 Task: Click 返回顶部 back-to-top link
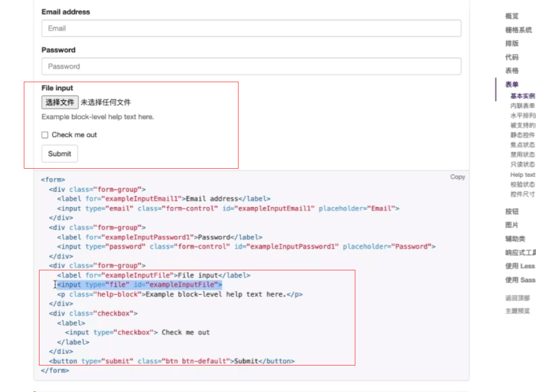[518, 298]
